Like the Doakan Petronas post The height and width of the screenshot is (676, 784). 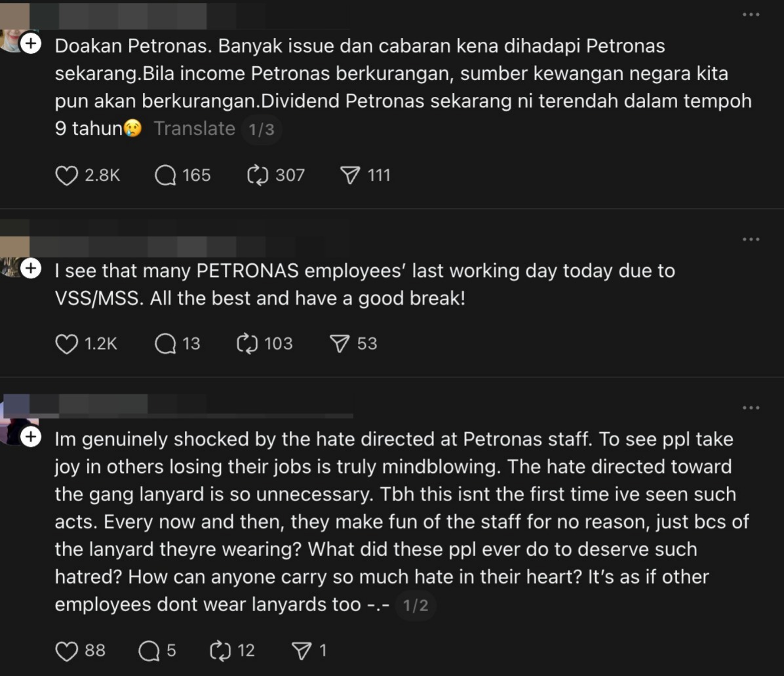pyautogui.click(x=67, y=176)
